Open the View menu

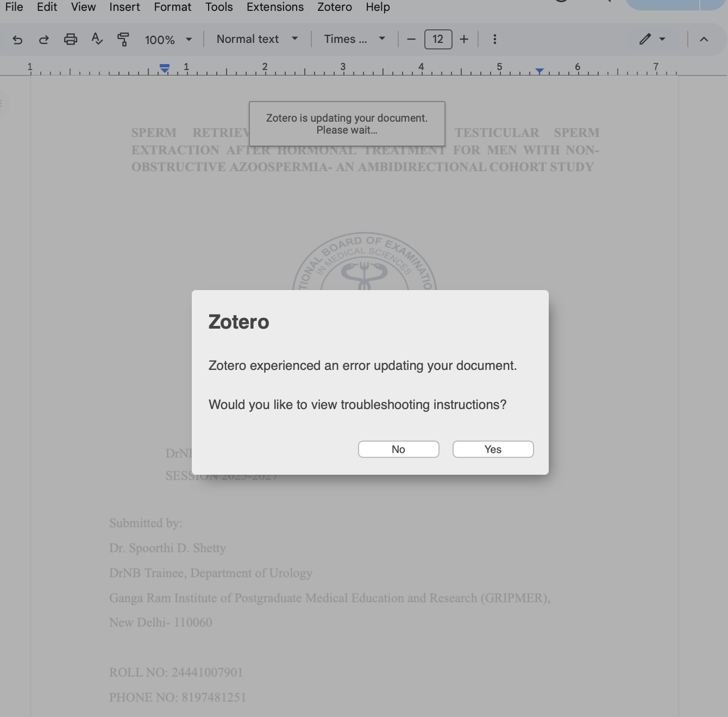click(x=83, y=7)
